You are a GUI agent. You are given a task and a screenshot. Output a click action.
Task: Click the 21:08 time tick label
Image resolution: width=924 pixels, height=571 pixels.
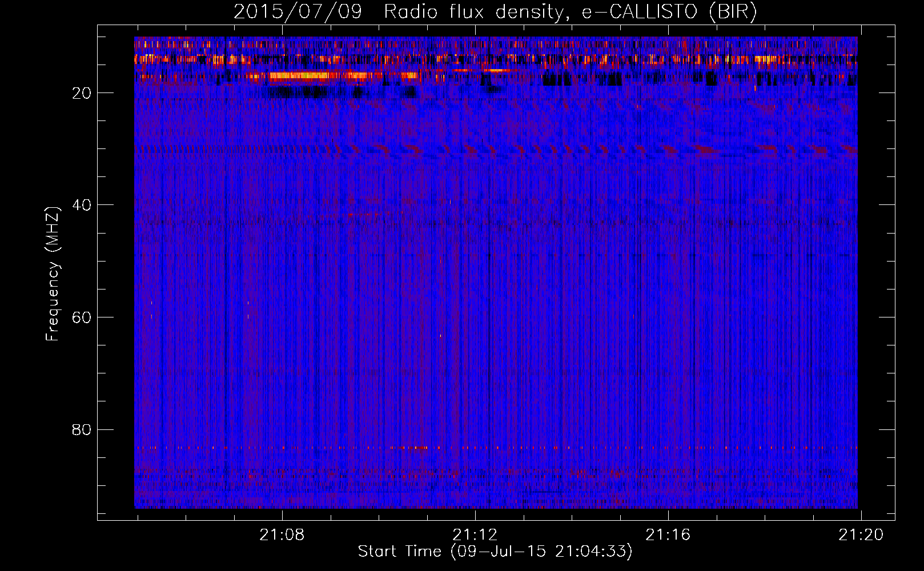coord(282,535)
